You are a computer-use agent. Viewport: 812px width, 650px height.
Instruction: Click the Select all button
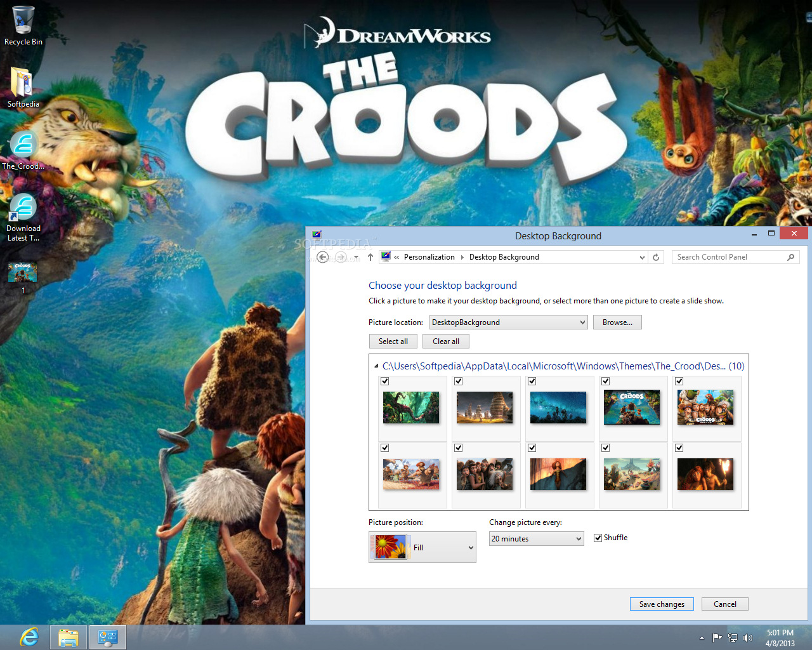(393, 342)
